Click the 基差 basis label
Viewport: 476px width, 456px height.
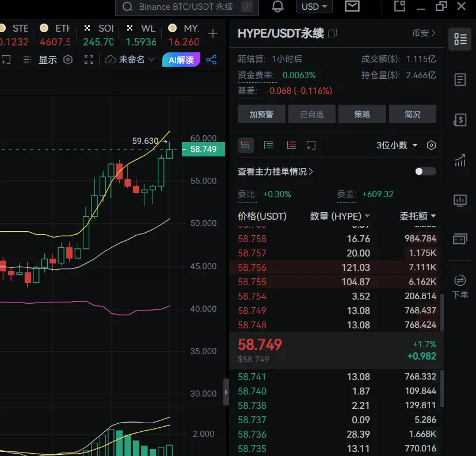click(x=247, y=91)
